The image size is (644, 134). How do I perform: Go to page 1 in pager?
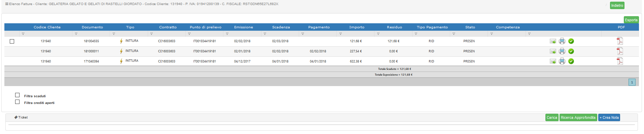point(632,82)
